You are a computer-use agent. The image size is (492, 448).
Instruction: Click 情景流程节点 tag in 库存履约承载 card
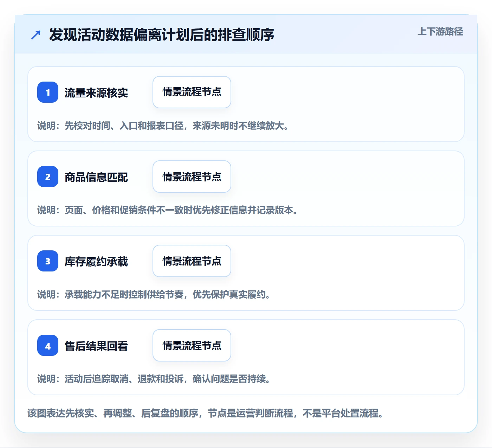click(192, 261)
